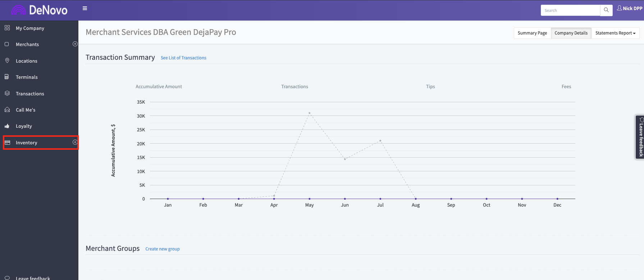Screen dimensions: 644x280
Task: Toggle the Accumulative Amount chart series
Action: pos(159,86)
